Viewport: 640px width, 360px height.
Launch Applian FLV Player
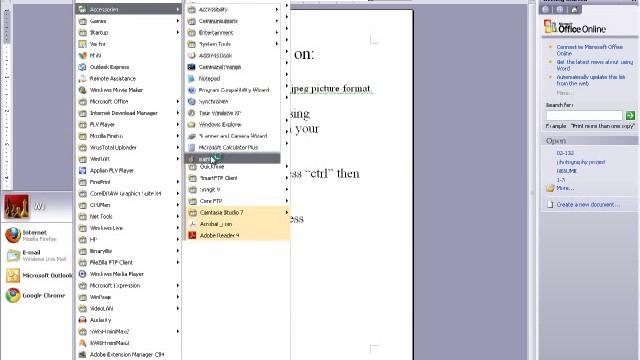tap(128, 171)
